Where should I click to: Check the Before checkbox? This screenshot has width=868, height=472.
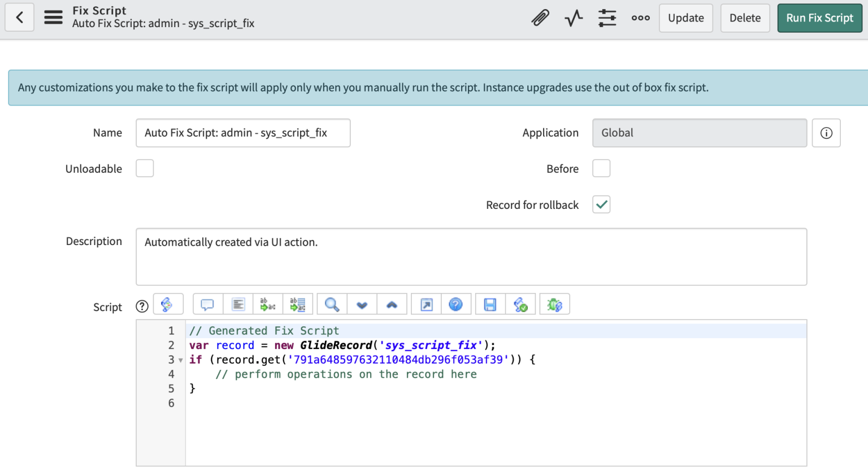(601, 168)
